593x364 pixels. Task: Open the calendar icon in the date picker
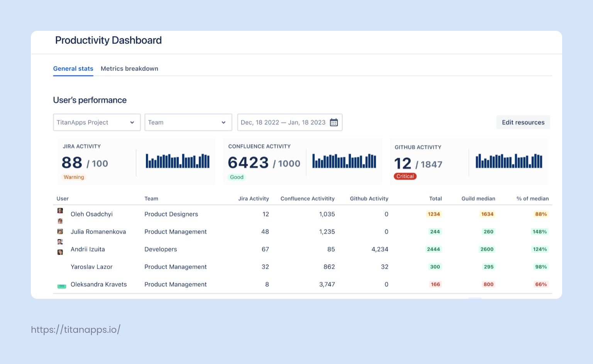pos(334,122)
